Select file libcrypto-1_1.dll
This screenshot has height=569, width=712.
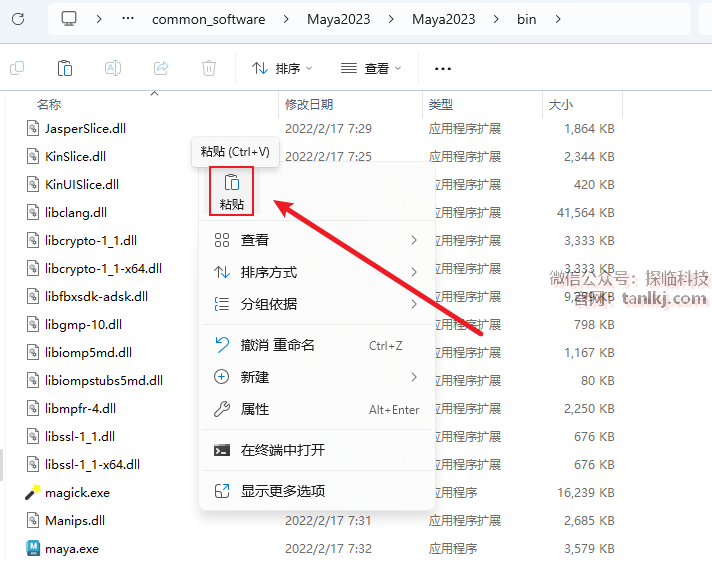click(x=91, y=241)
